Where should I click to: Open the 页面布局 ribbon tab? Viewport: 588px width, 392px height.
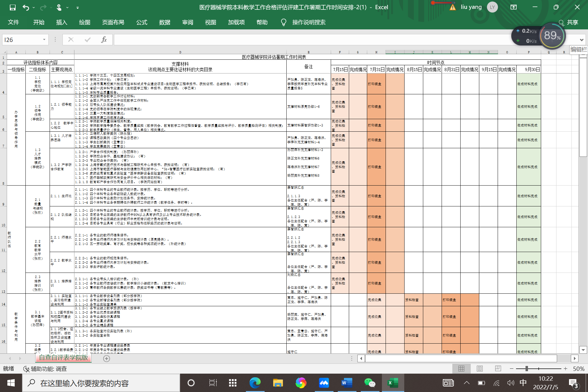click(113, 22)
